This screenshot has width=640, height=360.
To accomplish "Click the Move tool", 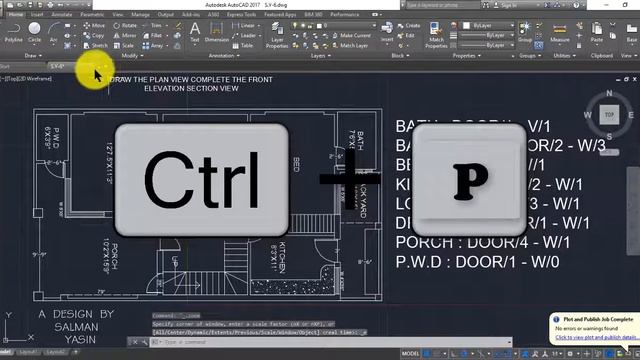I will [x=94, y=25].
